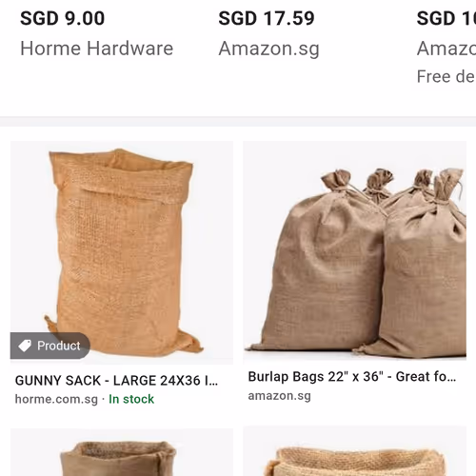
Task: Open amazon.sg source under Burlap Bags
Action: 279,396
